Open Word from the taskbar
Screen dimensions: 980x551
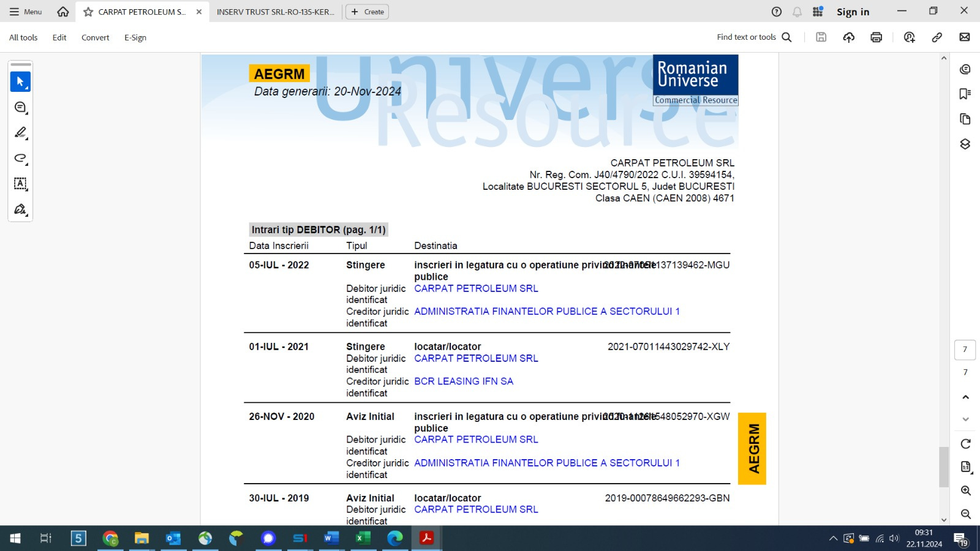[331, 538]
